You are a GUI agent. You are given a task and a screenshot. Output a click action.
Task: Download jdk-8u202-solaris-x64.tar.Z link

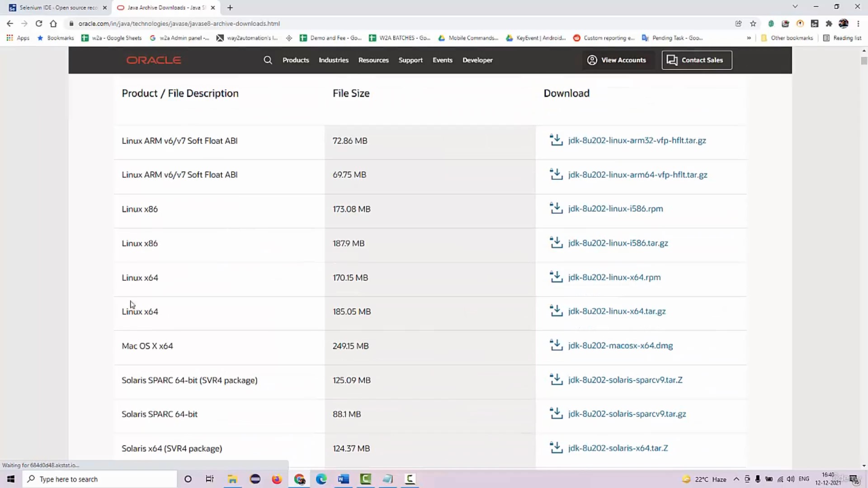(618, 448)
